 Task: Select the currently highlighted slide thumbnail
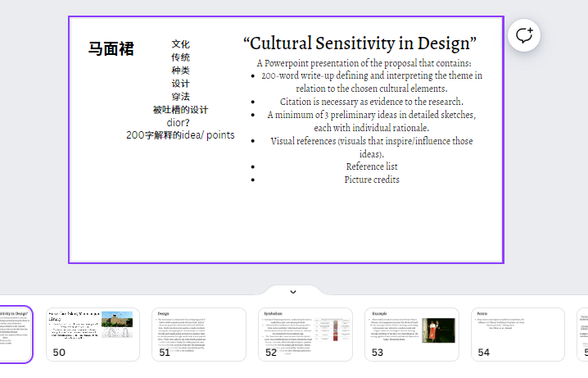16,335
